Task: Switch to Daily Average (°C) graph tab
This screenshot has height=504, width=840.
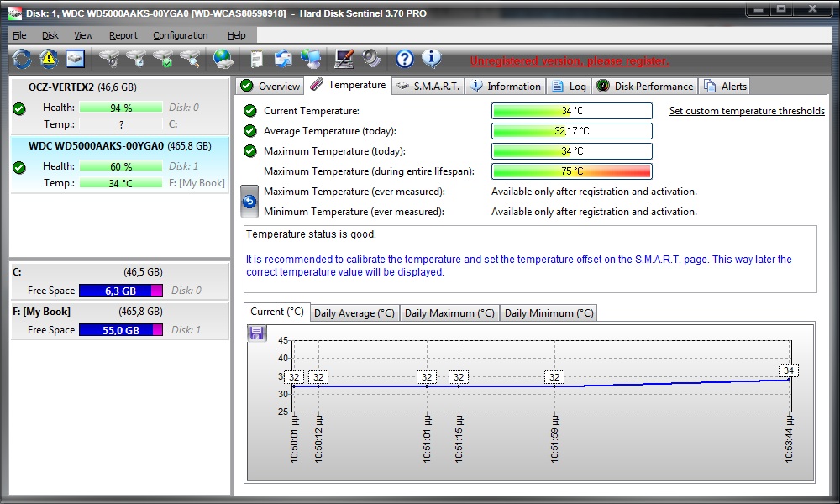Action: [354, 313]
